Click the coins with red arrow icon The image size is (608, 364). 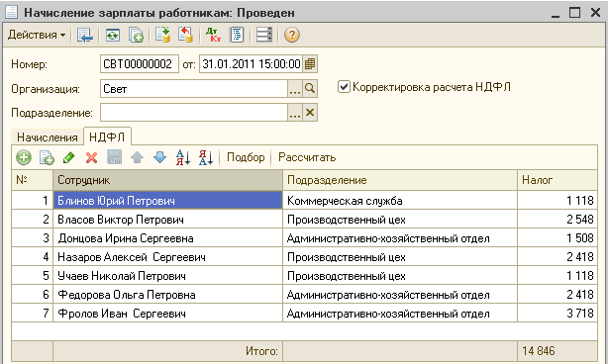click(186, 35)
